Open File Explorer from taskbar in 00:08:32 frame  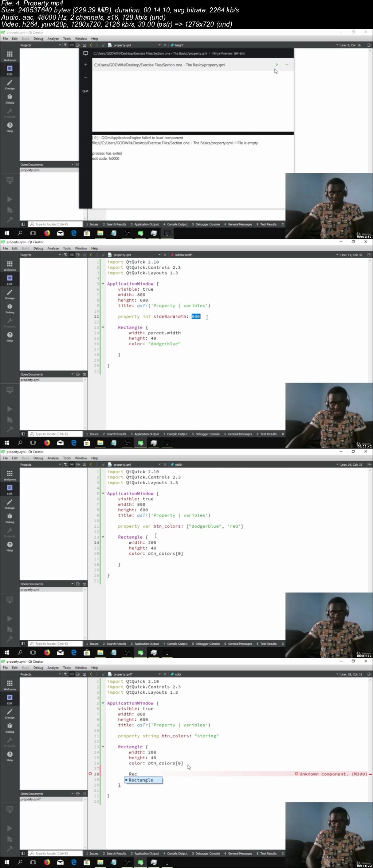(100, 652)
